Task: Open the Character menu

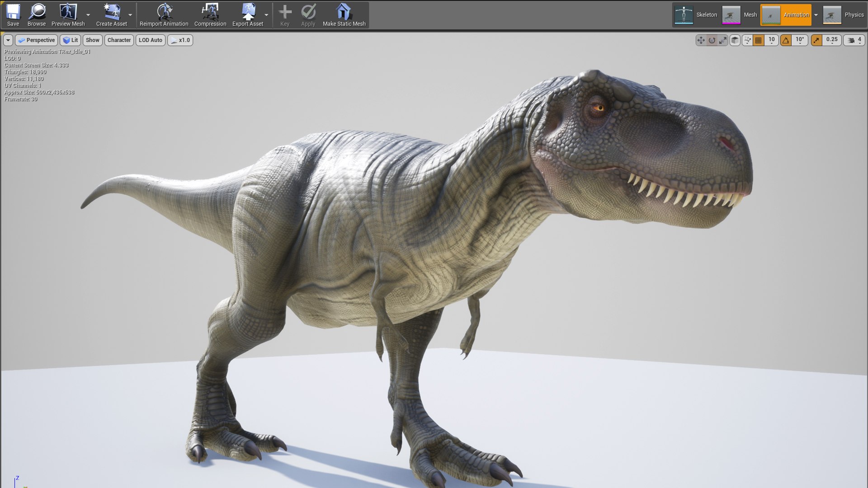Action: [119, 40]
